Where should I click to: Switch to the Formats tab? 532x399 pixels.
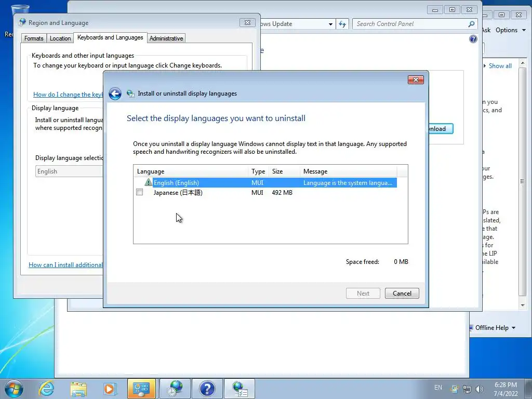coord(34,38)
